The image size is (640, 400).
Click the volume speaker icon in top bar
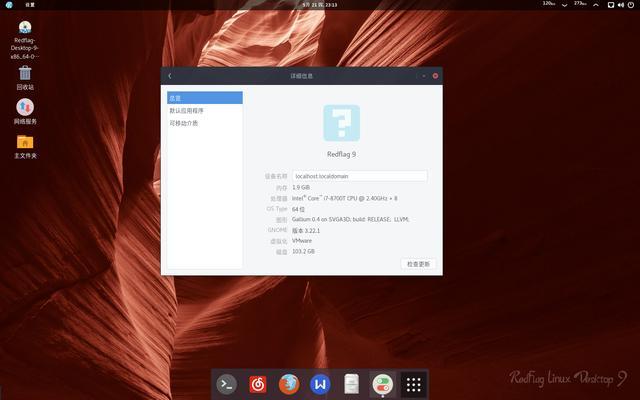point(621,5)
